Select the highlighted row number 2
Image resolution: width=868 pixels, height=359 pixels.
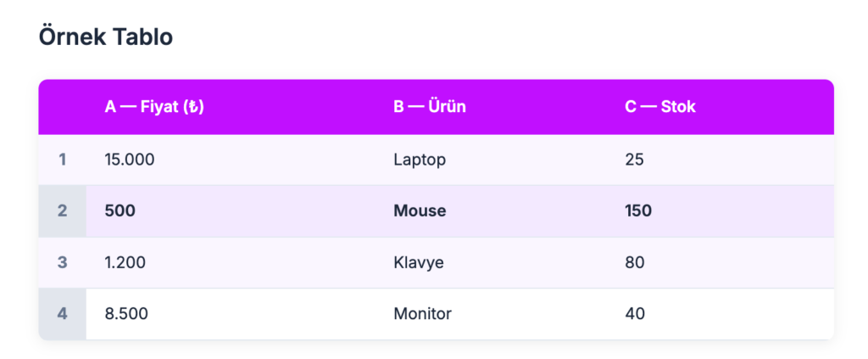(x=63, y=210)
